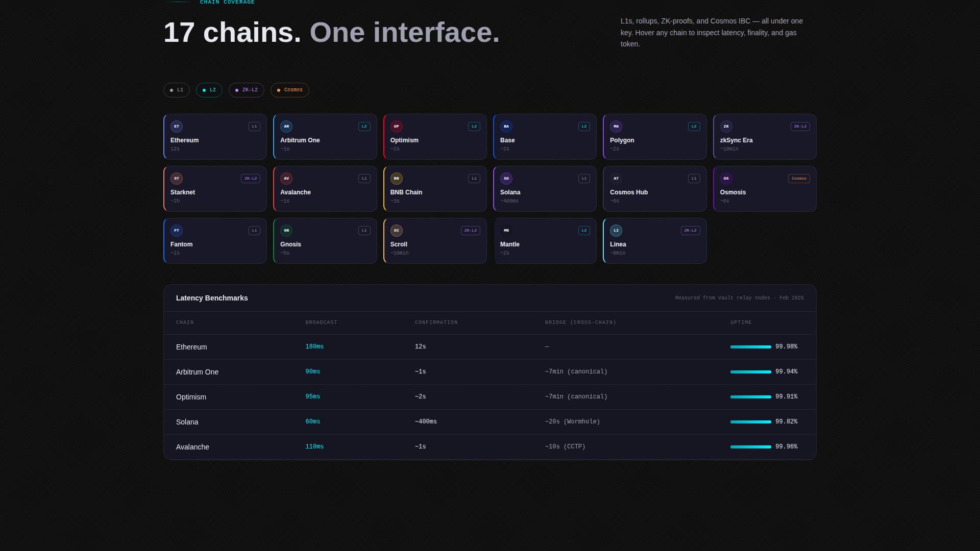Viewport: 980px width, 551px height.
Task: Click the Ethereum ET chain icon
Action: [177, 127]
